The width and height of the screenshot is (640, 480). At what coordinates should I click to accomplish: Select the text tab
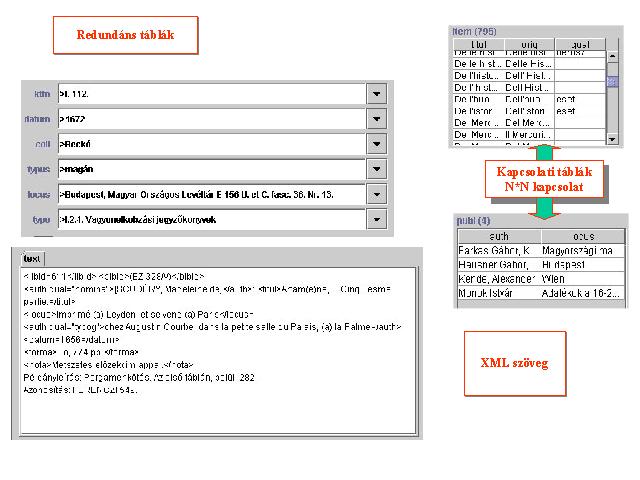(32, 259)
